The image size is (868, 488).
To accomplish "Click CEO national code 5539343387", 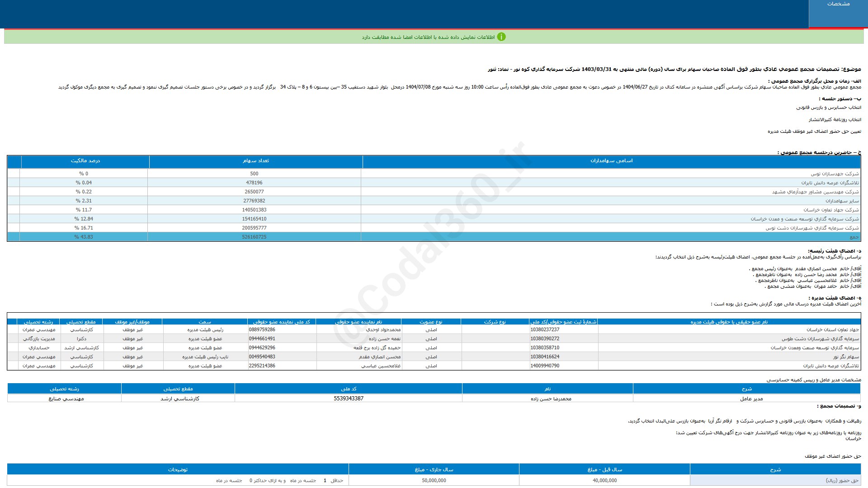I will tap(348, 399).
